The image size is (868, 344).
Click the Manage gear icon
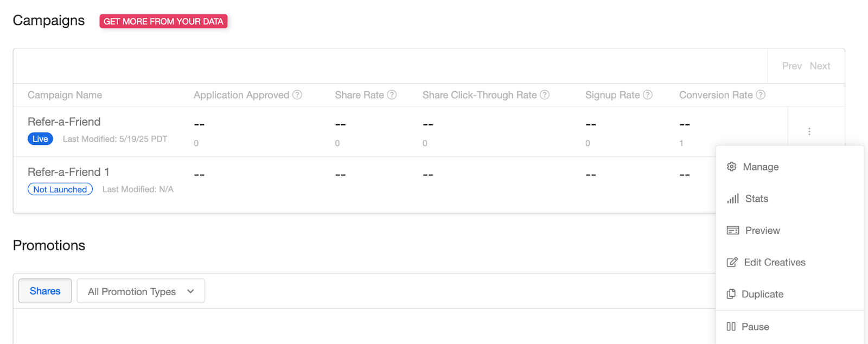click(x=731, y=167)
